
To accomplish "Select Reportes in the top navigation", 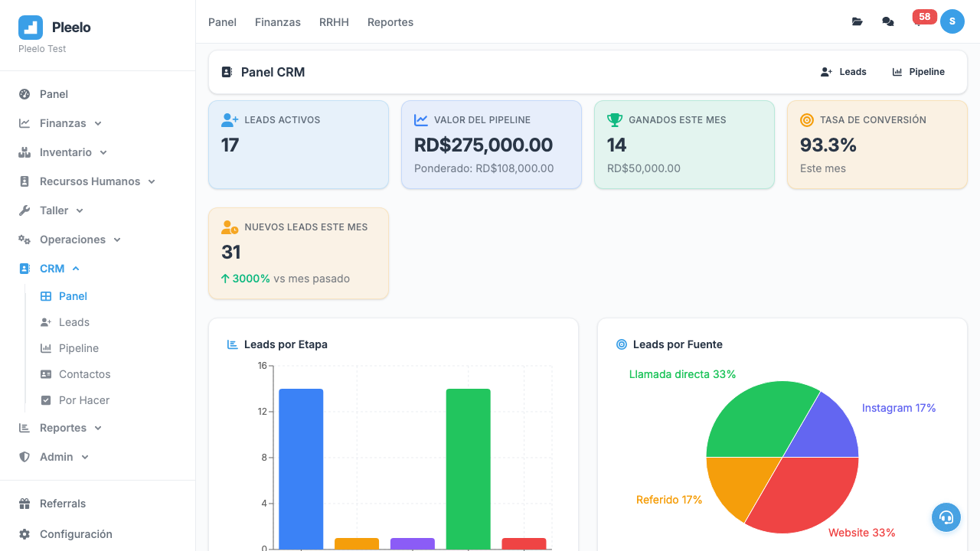I will point(390,22).
